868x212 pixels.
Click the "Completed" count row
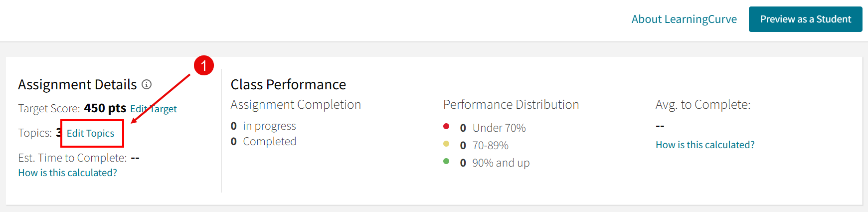264,142
